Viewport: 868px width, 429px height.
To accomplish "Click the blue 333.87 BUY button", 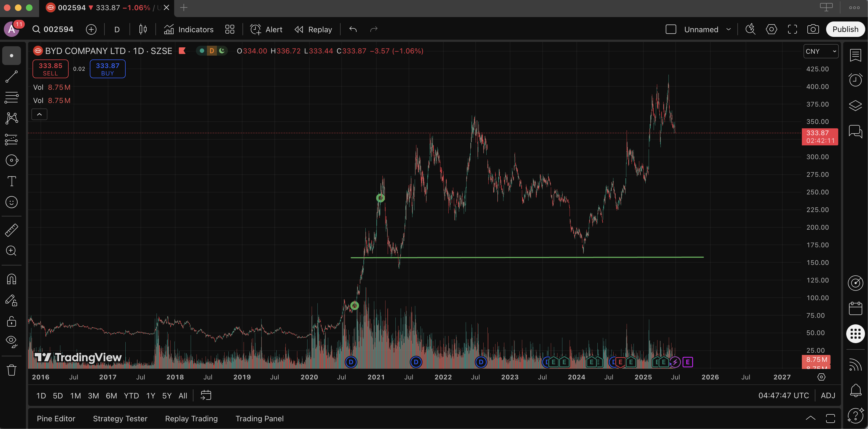I will (x=107, y=69).
